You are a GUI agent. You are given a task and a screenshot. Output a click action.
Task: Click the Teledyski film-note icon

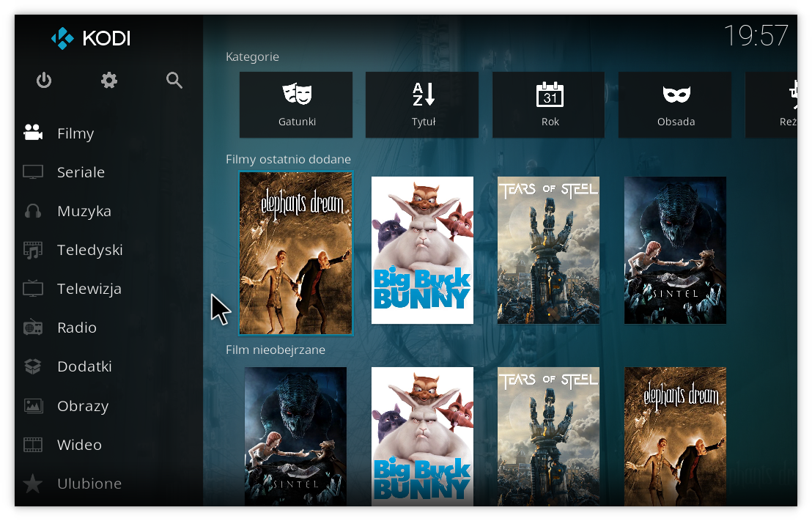33,250
